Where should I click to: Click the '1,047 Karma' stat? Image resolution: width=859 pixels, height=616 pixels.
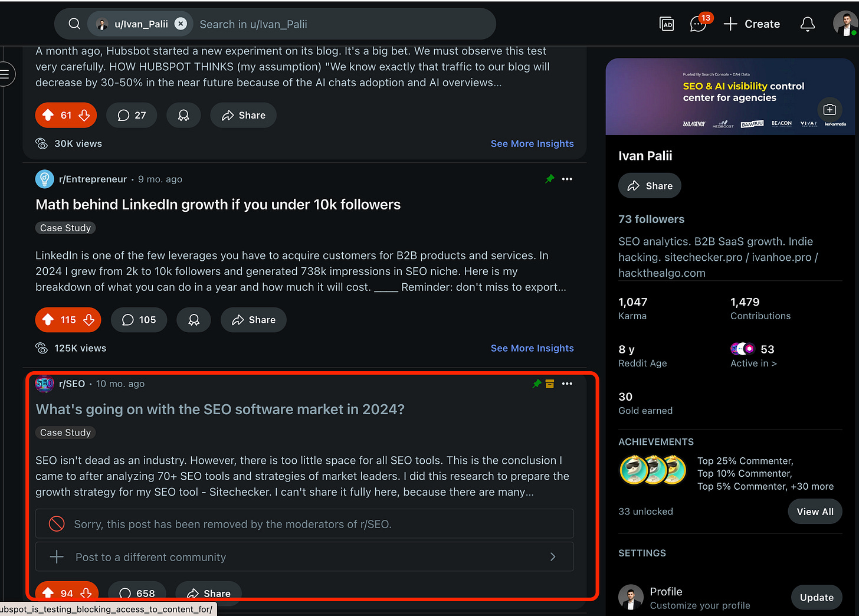(633, 308)
